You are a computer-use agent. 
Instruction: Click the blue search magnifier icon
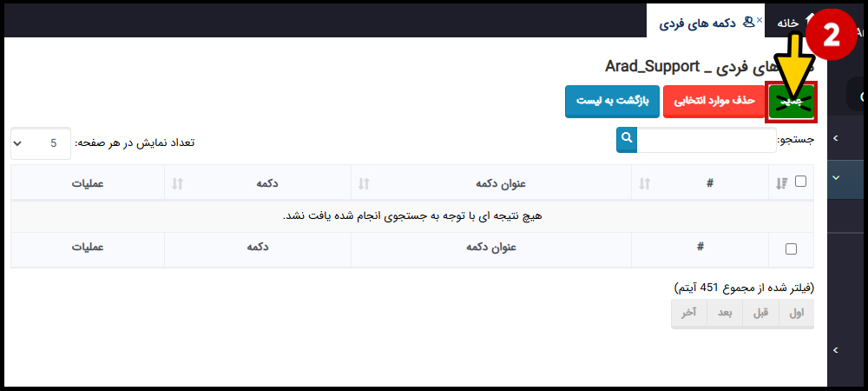click(x=627, y=140)
